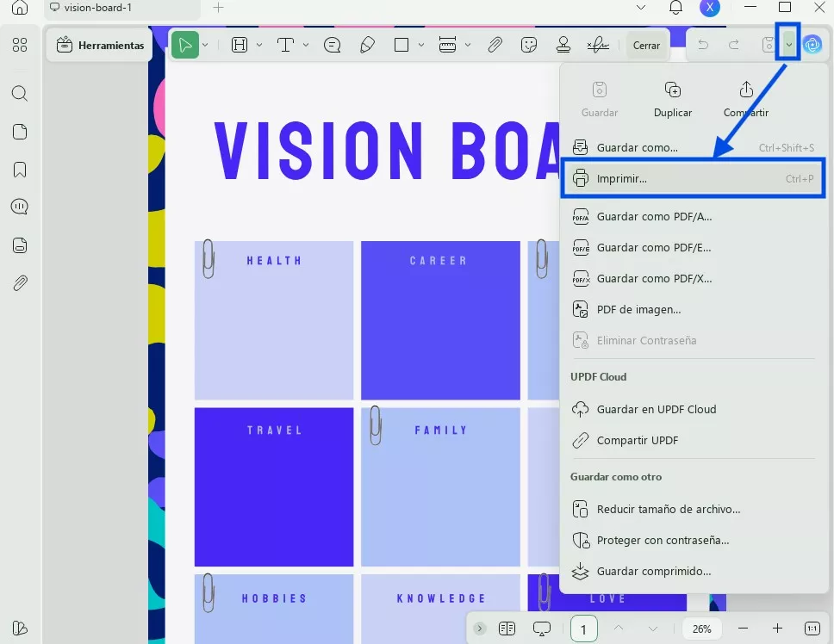
Task: Choose Compartir UPDF entry
Action: [x=693, y=440]
